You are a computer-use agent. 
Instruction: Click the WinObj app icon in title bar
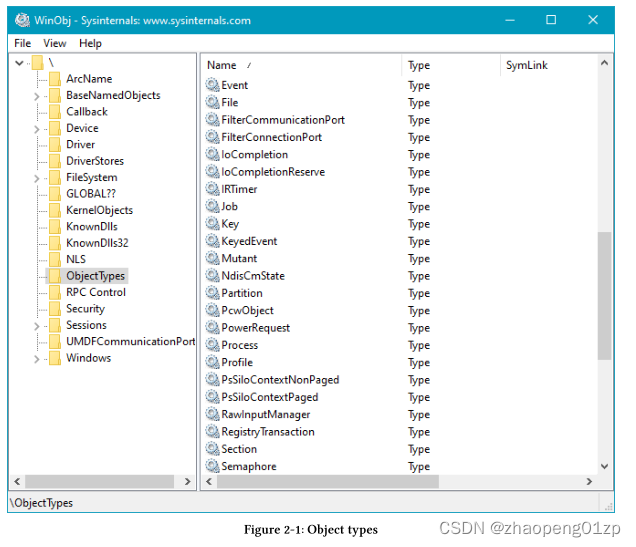[22, 20]
